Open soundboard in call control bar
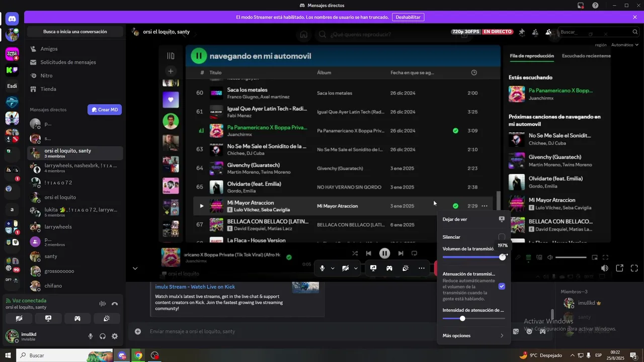The width and height of the screenshot is (644, 362). point(406,268)
